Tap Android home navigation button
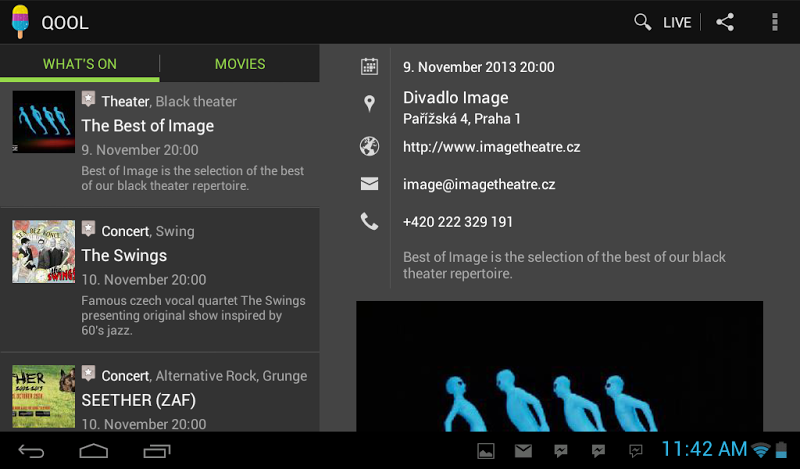This screenshot has width=800, height=469. [x=94, y=451]
